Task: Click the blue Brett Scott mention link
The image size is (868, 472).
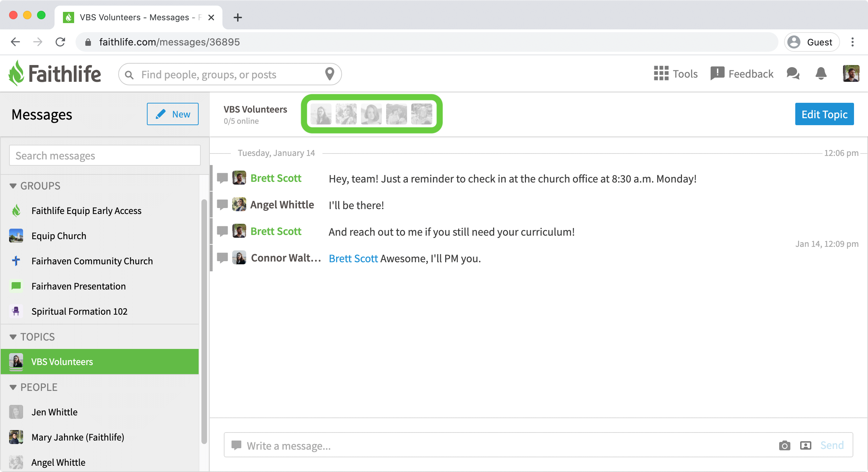Action: pos(353,258)
